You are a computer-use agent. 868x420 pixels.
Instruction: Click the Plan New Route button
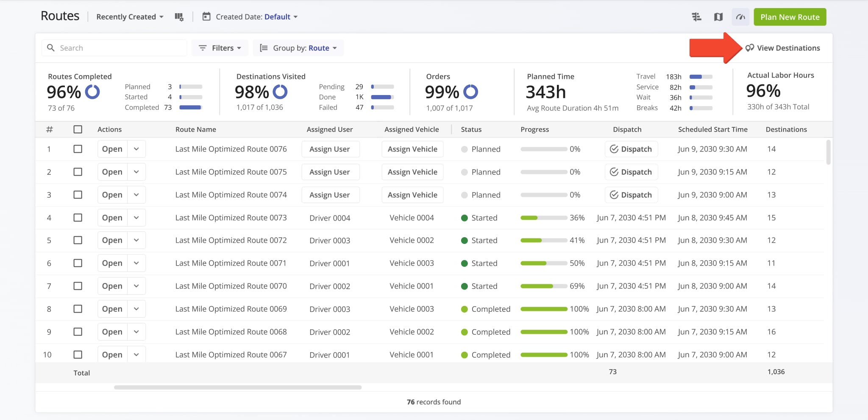[x=790, y=17]
